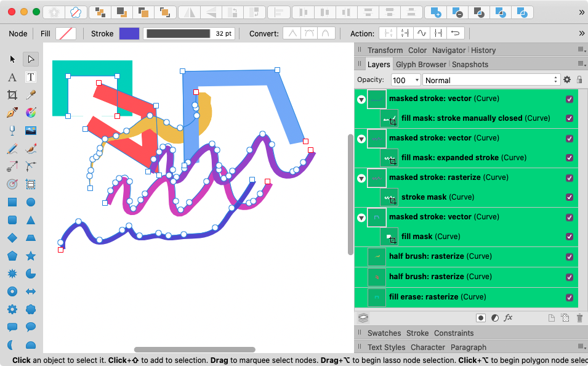
Task: Click the blue Stroke color swatch
Action: click(x=130, y=33)
